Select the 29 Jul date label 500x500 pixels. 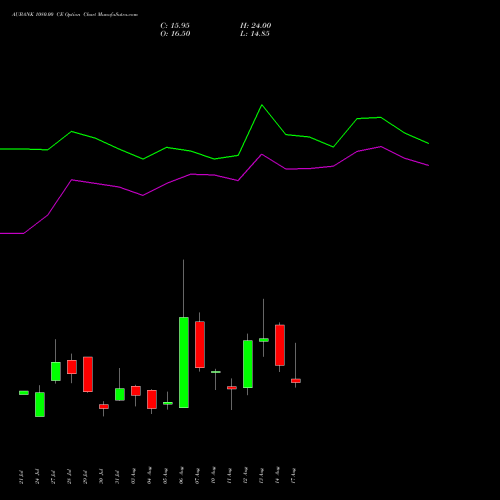pyautogui.click(x=85, y=476)
